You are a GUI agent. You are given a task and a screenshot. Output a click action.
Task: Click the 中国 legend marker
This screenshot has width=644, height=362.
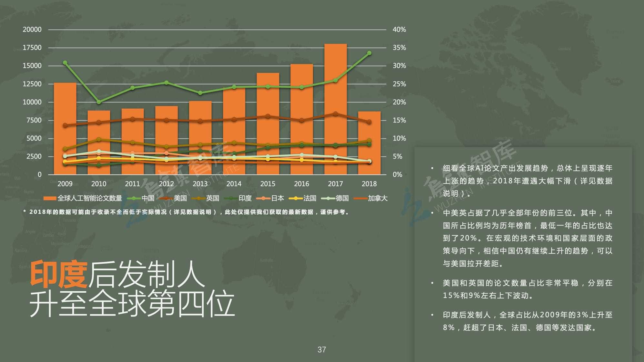tap(134, 198)
